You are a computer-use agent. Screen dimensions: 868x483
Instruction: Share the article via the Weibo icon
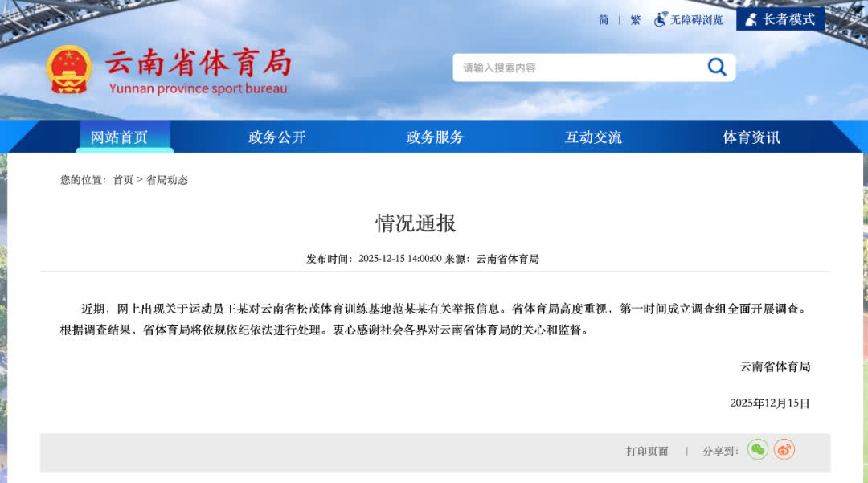click(x=784, y=450)
